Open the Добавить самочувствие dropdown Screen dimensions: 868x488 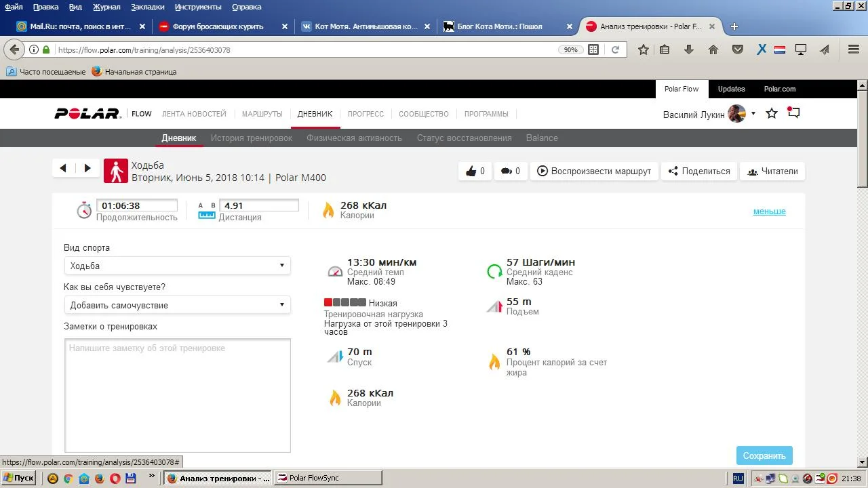click(x=178, y=305)
